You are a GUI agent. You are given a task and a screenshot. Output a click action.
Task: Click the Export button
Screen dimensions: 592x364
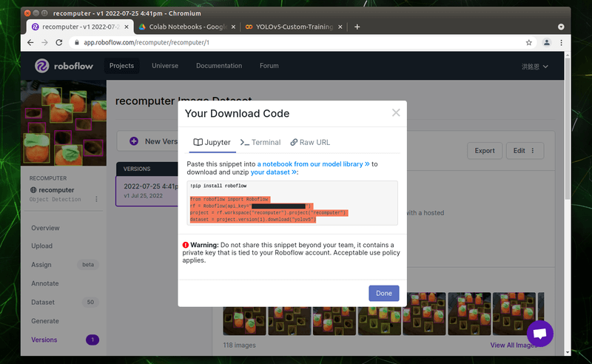[485, 151]
